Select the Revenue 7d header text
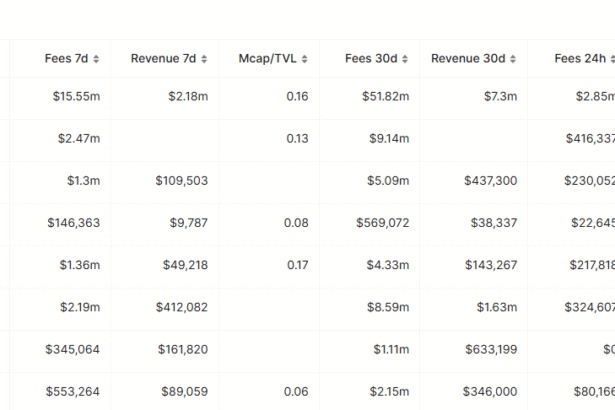Image resolution: width=615 pixels, height=410 pixels. (163, 59)
